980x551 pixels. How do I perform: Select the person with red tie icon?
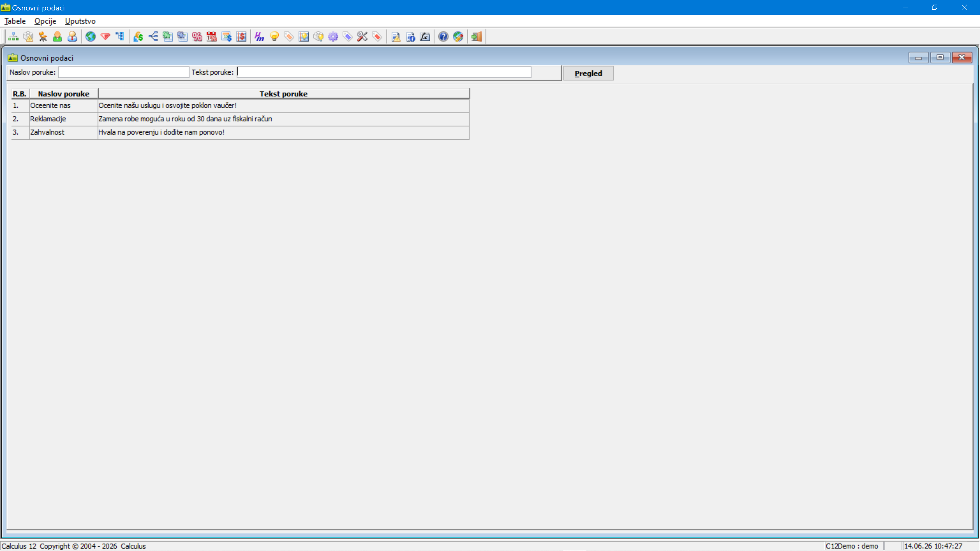point(72,36)
